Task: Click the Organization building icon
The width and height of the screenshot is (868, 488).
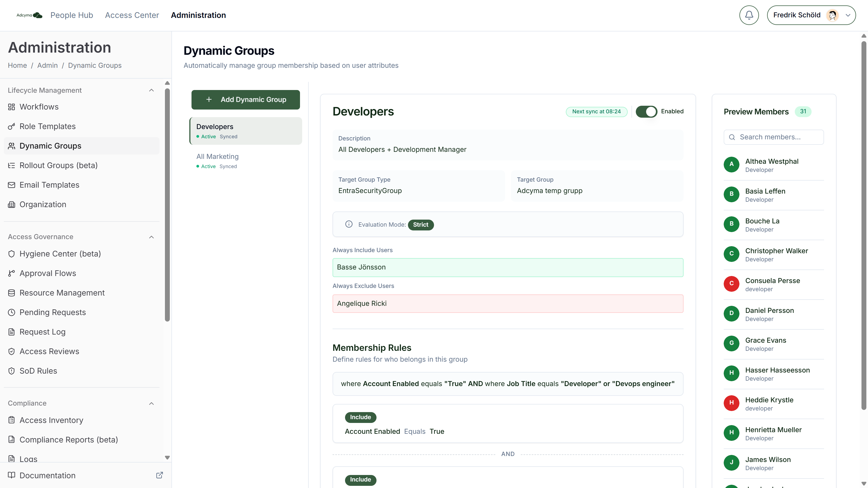Action: pos(11,204)
